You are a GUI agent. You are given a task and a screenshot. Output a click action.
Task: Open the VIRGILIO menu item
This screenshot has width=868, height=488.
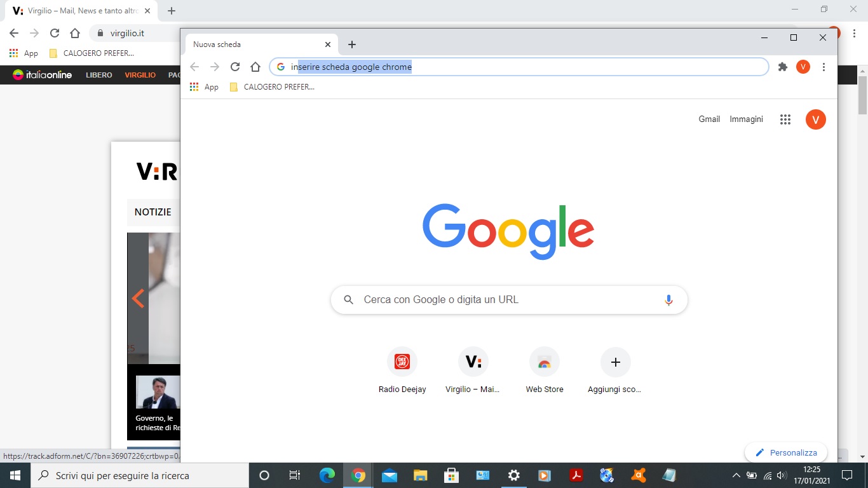click(x=140, y=75)
